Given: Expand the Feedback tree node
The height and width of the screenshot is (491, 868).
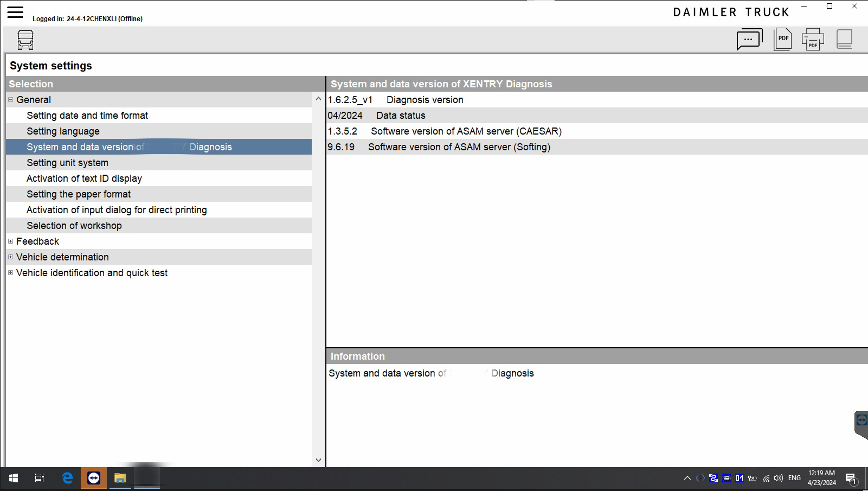Looking at the screenshot, I should pos(10,241).
